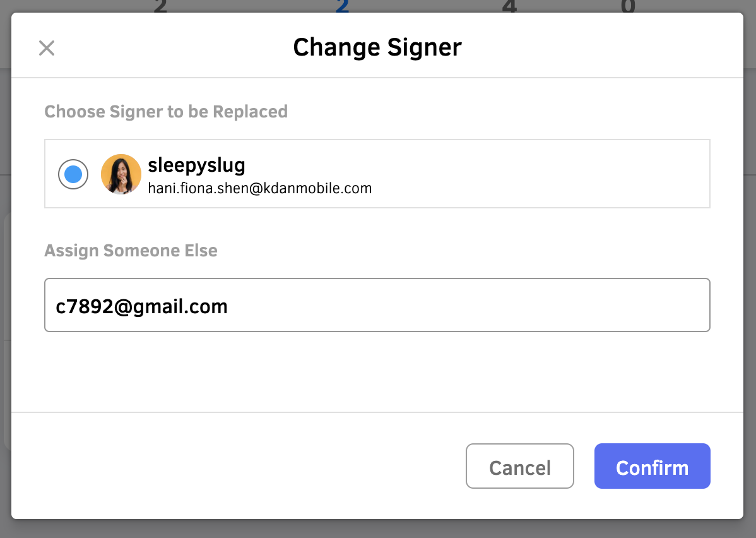Screen dimensions: 756x538
Task: Cancel the signer change
Action: [x=520, y=466]
